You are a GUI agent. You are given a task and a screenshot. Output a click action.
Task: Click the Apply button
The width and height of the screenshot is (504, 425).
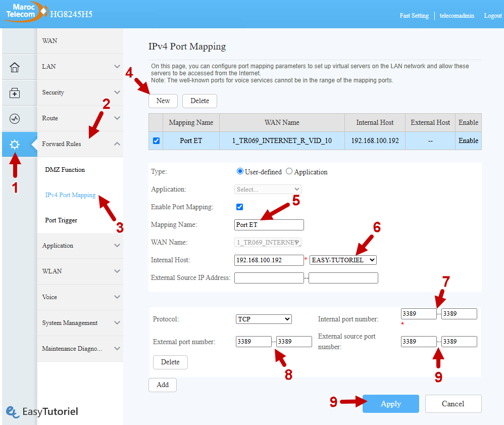coord(391,404)
